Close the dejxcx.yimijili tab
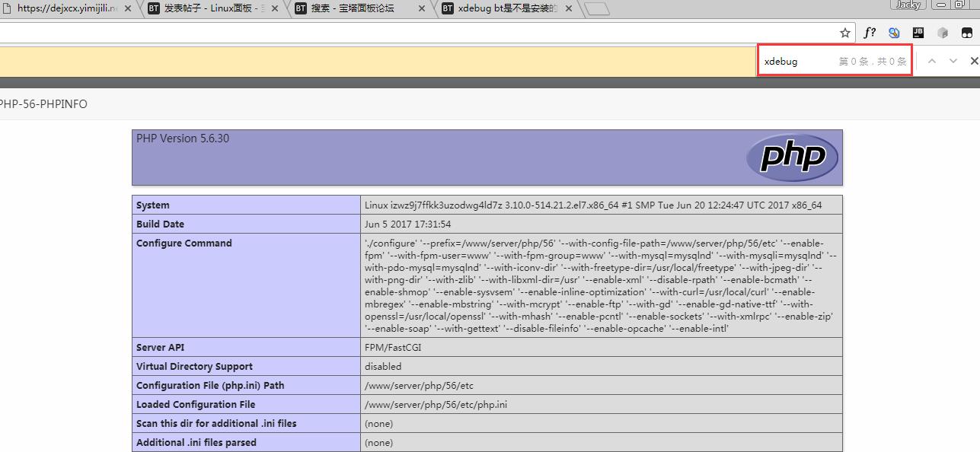Screen dimensions: 980x452 126,9
